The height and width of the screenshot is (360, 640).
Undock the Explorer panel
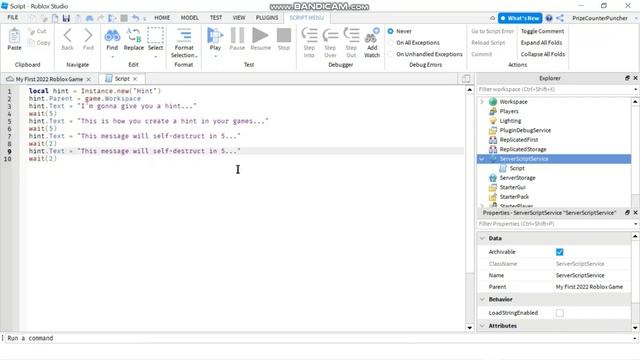point(627,78)
